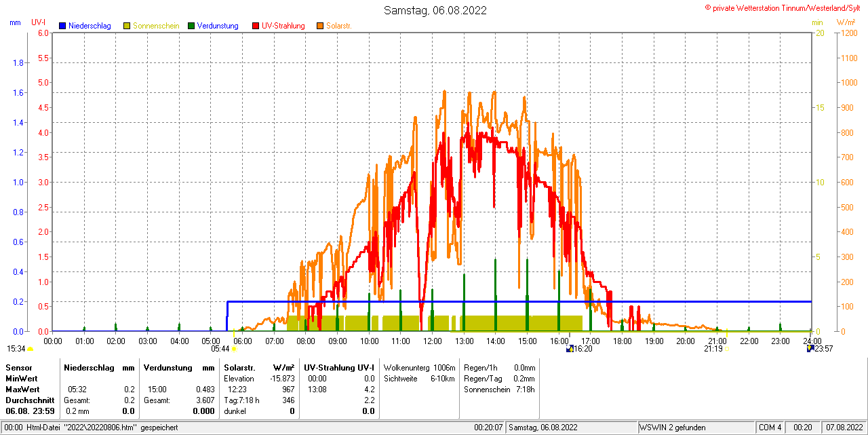
Task: Click the sunset icon beside 21:19
Action: [x=727, y=349]
